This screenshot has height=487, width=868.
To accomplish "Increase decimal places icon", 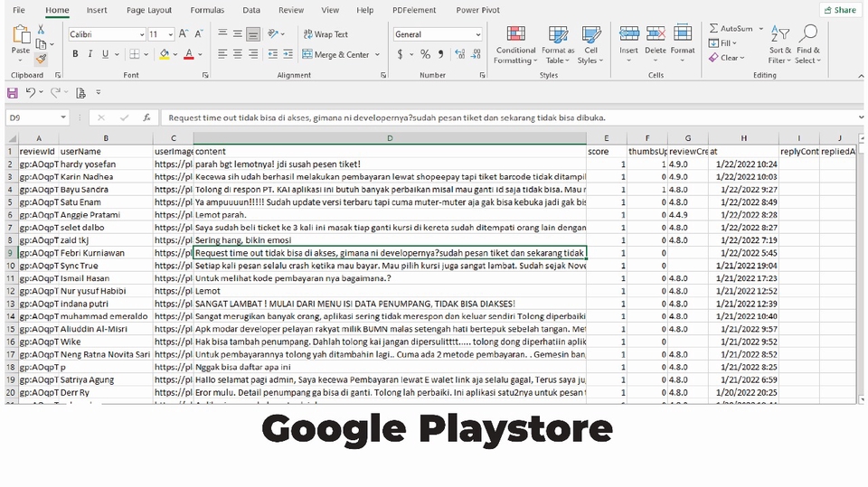I will 460,54.
